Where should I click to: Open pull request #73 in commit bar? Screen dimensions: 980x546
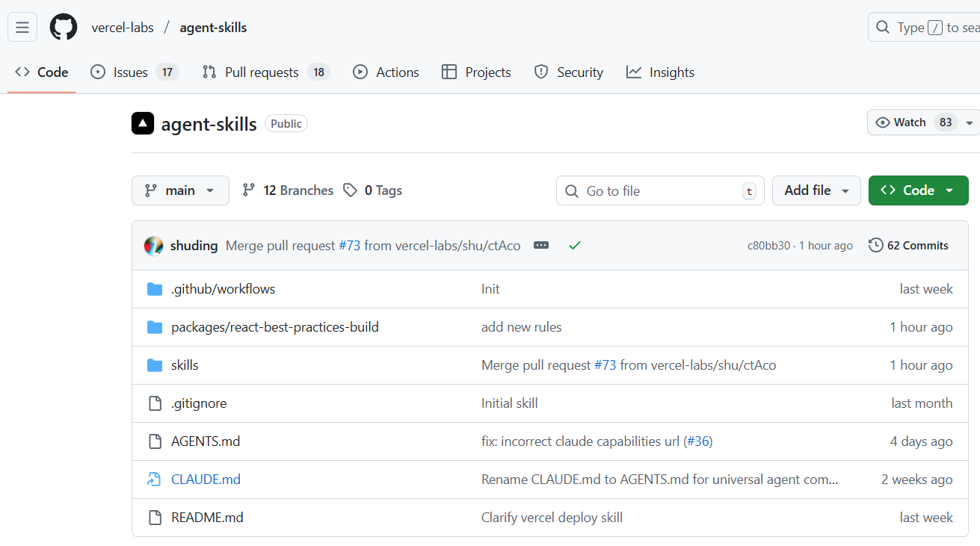click(349, 246)
